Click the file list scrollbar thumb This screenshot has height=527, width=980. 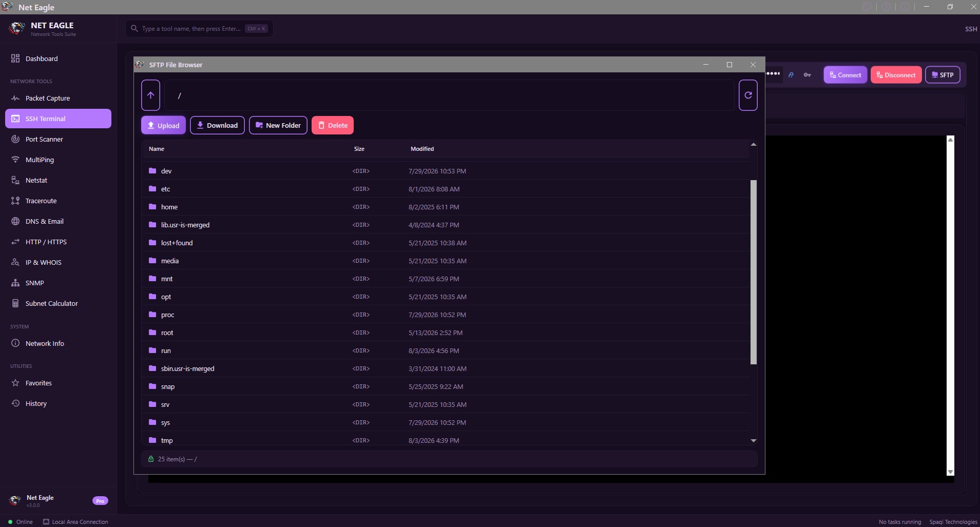pos(754,272)
